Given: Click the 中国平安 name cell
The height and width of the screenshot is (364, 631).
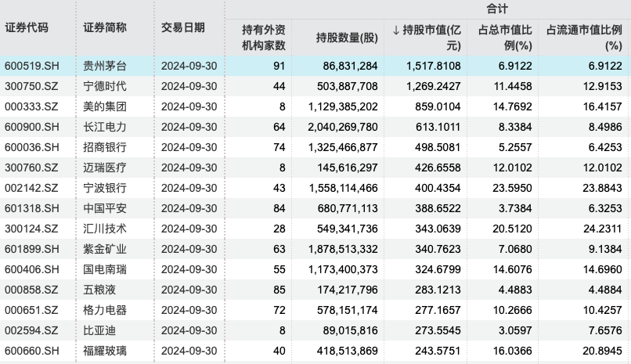Looking at the screenshot, I should pos(105,208).
